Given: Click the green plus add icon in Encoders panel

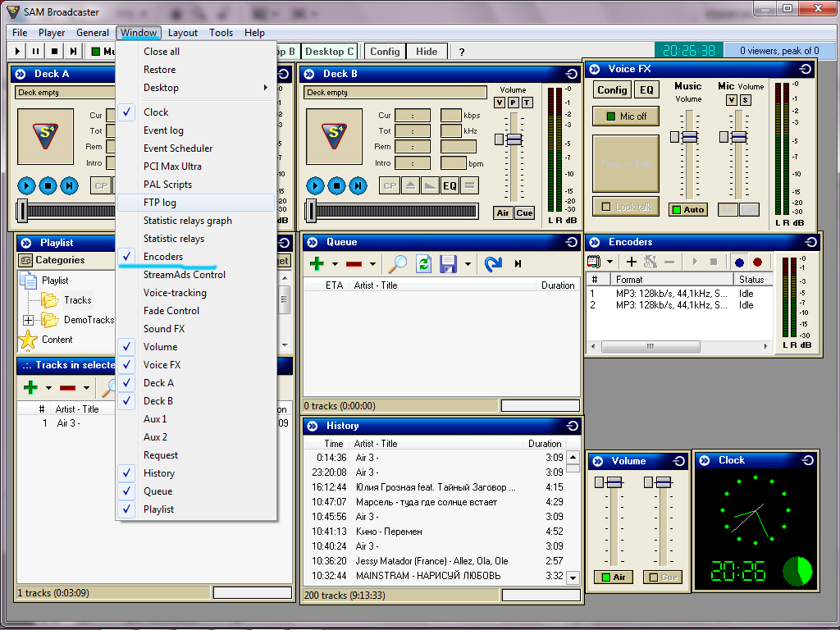Looking at the screenshot, I should click(x=632, y=262).
